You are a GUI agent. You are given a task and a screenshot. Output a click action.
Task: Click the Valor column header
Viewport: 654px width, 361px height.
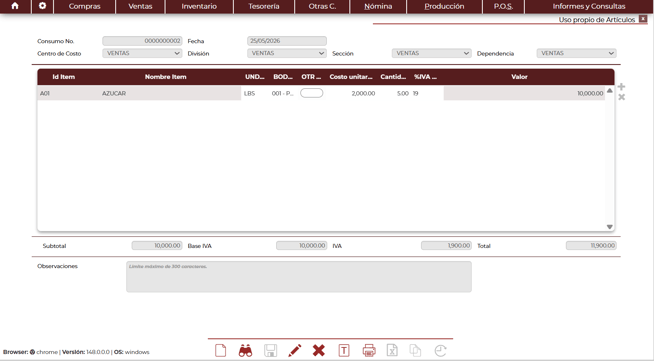pyautogui.click(x=519, y=77)
